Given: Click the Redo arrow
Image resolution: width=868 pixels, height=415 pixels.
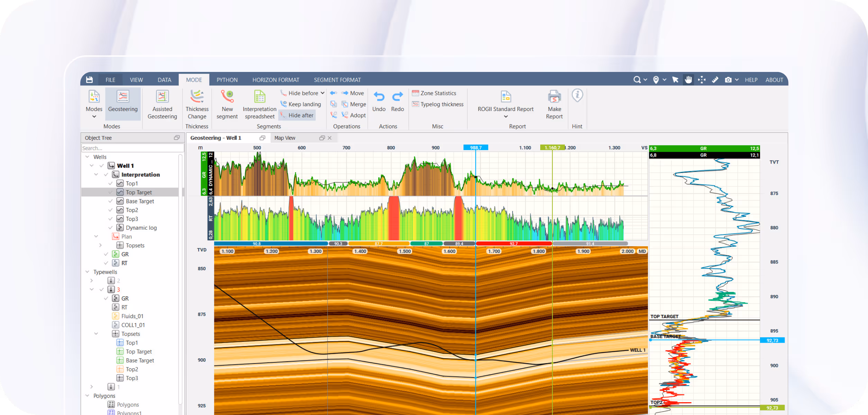Looking at the screenshot, I should click(x=397, y=96).
